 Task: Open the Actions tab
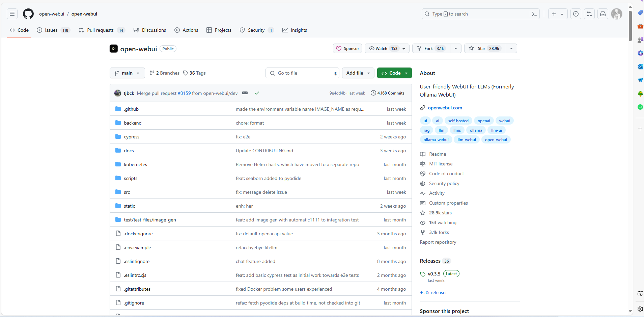(186, 30)
